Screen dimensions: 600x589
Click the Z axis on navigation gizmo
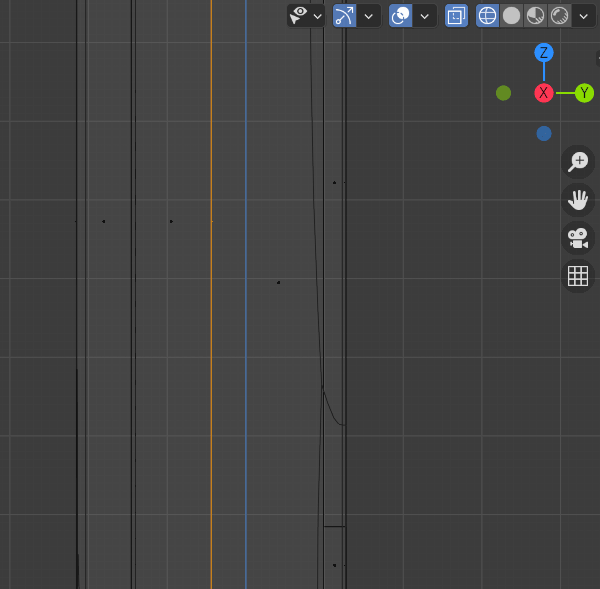click(544, 52)
